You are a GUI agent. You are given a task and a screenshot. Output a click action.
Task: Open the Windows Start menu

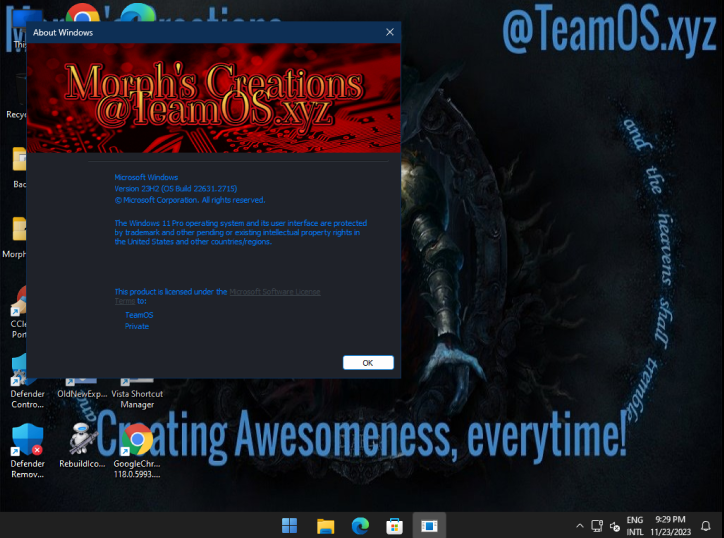click(290, 526)
